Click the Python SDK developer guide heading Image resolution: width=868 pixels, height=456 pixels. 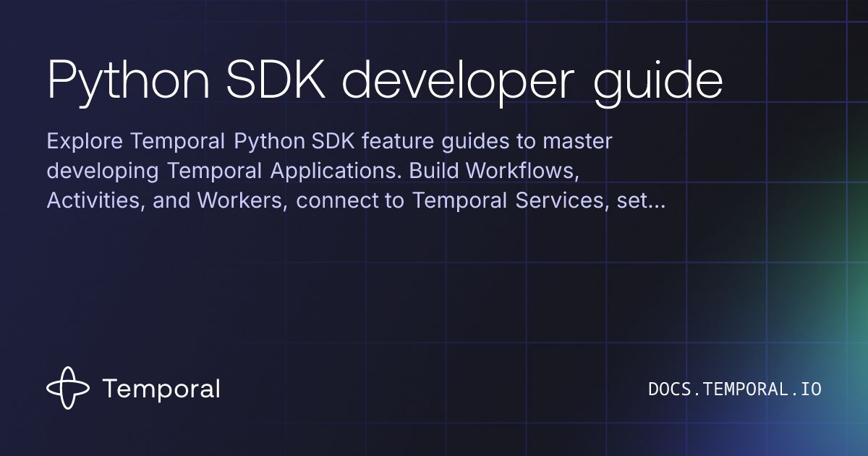(385, 82)
